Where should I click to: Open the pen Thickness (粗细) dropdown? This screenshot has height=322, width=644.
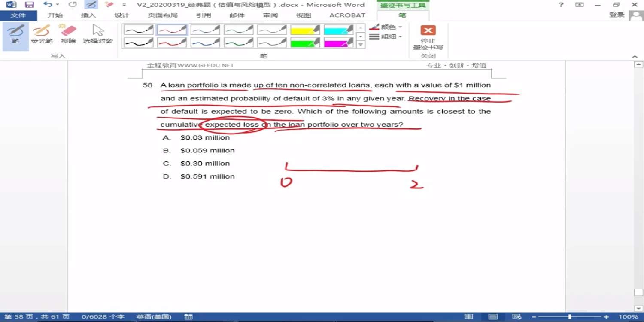386,37
